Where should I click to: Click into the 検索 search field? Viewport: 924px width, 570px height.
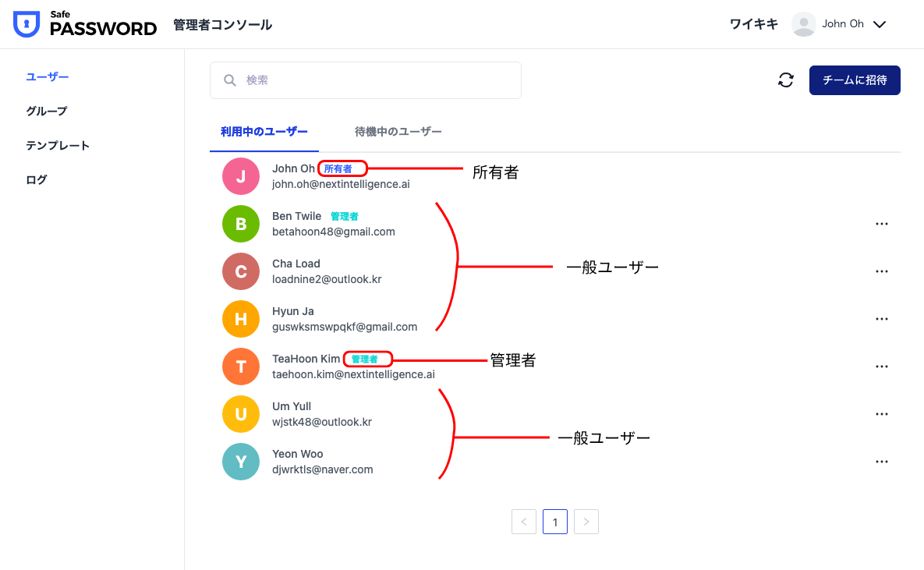[374, 80]
